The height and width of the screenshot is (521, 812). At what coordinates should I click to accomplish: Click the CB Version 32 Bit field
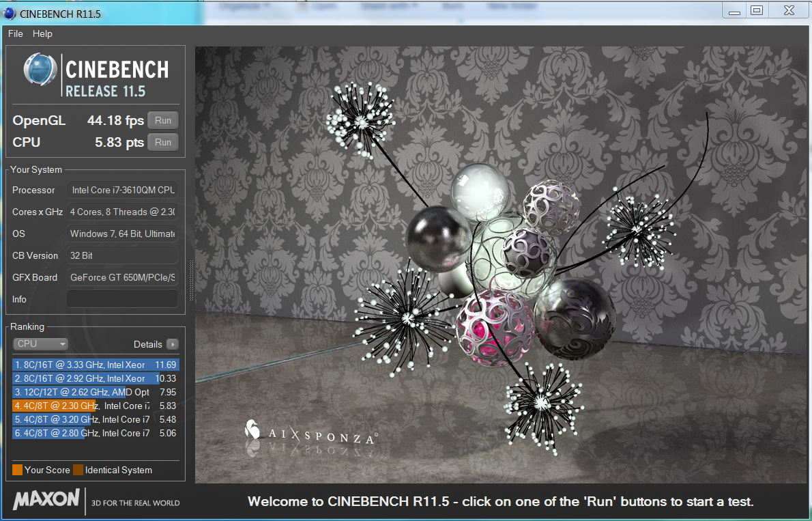[122, 255]
